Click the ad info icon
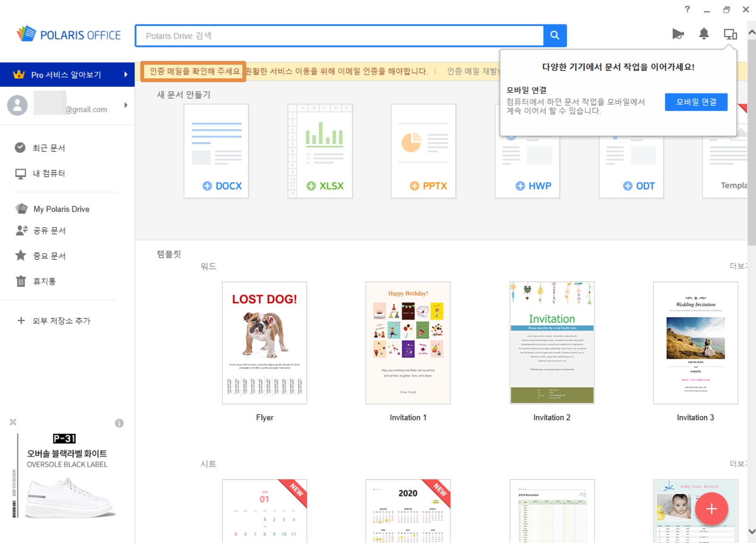The height and width of the screenshot is (543, 756). 119,423
